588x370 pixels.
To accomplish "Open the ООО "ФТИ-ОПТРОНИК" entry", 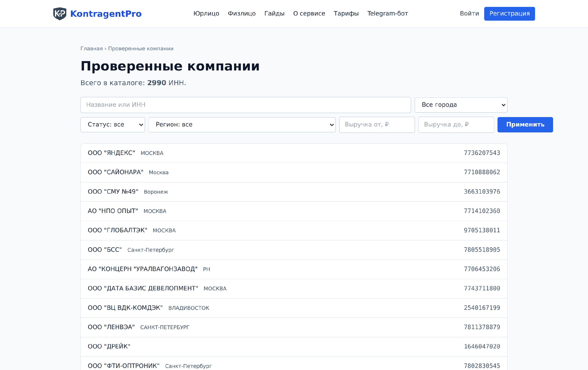I will (294, 363).
